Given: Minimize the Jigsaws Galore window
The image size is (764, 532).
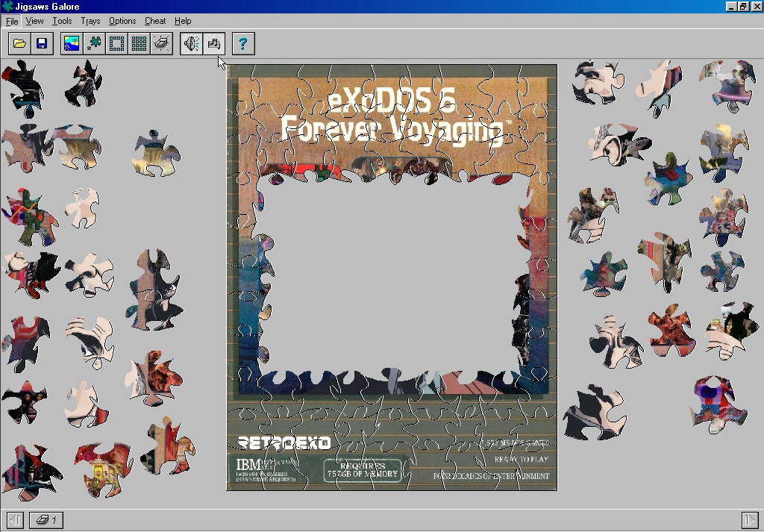Looking at the screenshot, I should [x=731, y=6].
